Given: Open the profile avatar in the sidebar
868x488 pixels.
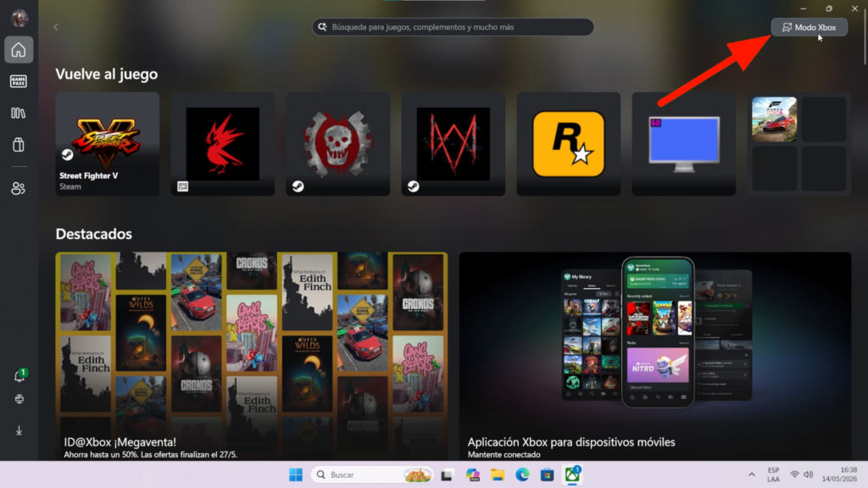Looking at the screenshot, I should pos(19,18).
